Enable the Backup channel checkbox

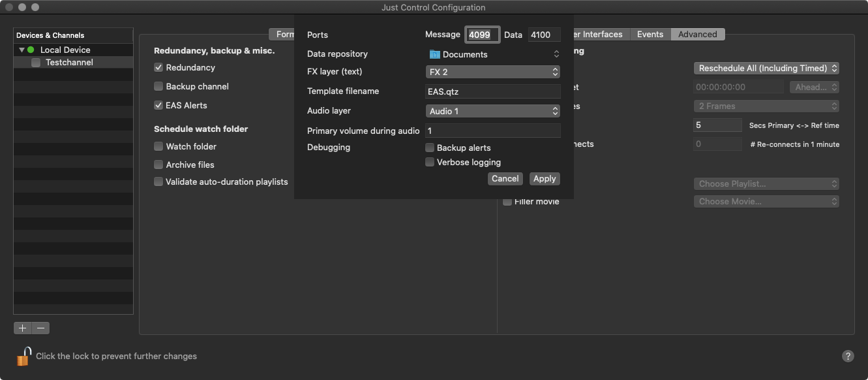pyautogui.click(x=158, y=86)
